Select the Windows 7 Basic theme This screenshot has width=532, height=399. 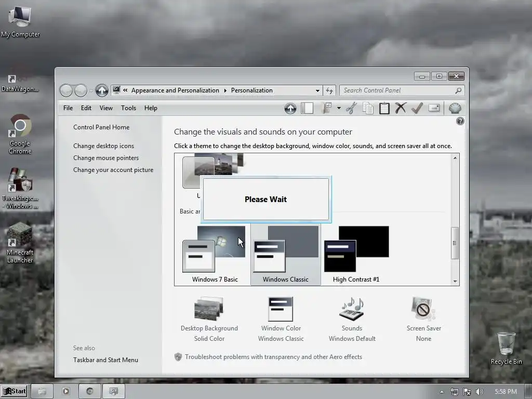pyautogui.click(x=215, y=255)
